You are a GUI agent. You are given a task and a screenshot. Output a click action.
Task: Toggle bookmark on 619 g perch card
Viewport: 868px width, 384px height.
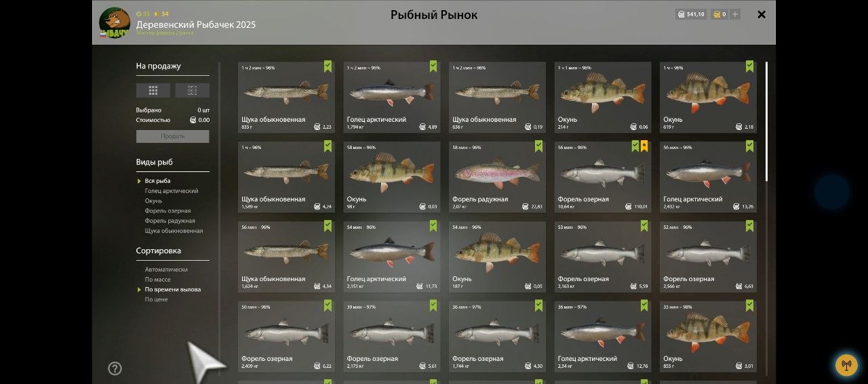tap(749, 66)
